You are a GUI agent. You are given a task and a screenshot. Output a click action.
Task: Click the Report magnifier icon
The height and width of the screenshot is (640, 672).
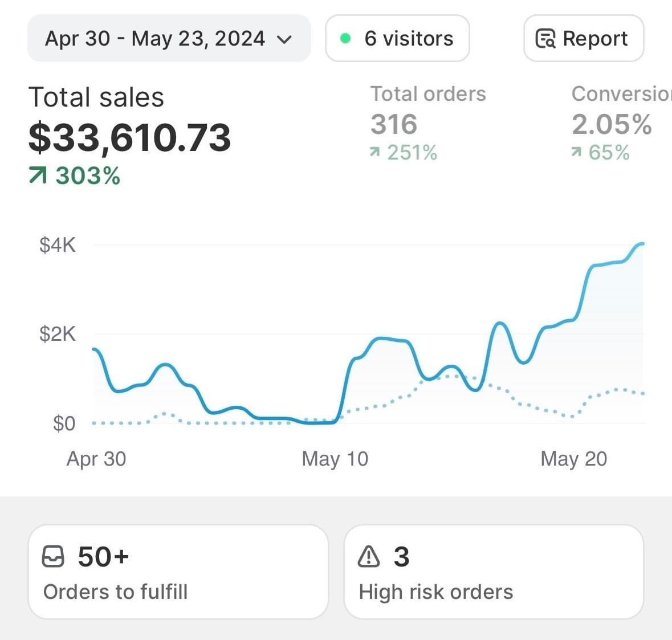pyautogui.click(x=545, y=39)
